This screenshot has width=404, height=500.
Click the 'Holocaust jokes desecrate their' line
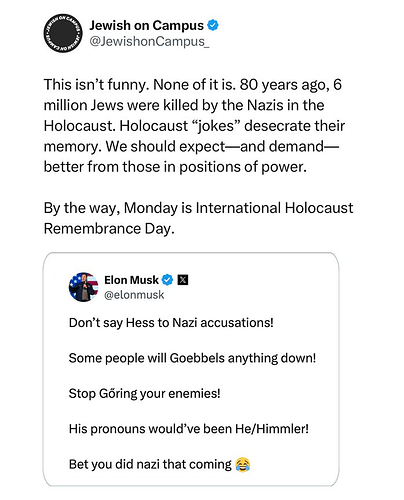click(x=194, y=126)
